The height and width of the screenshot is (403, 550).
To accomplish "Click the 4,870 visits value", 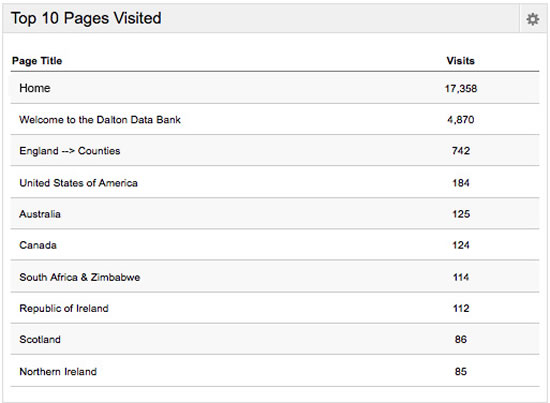I will coord(461,120).
